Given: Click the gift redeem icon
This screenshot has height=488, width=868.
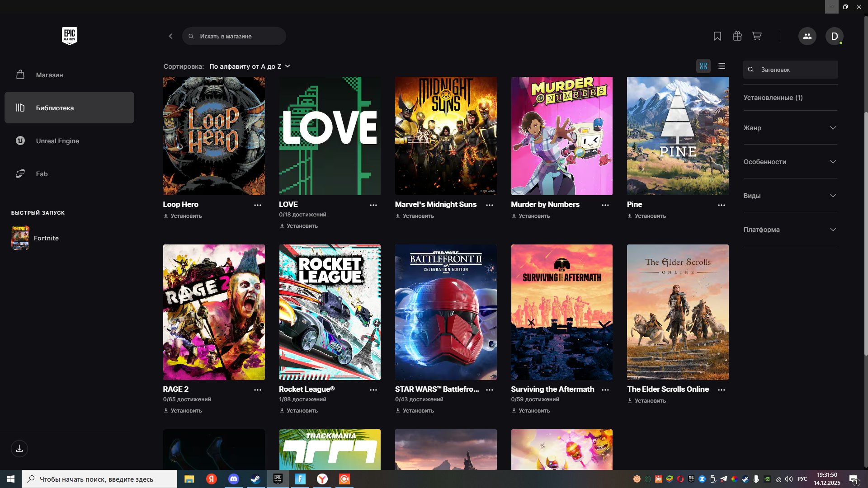Looking at the screenshot, I should (737, 36).
